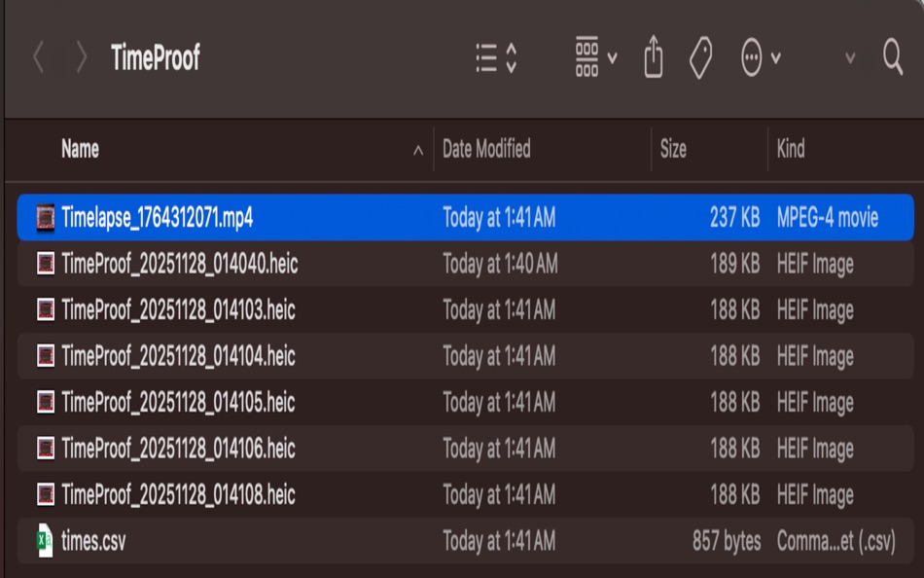Toggle Name column sort order
This screenshot has width=924, height=578.
point(78,150)
